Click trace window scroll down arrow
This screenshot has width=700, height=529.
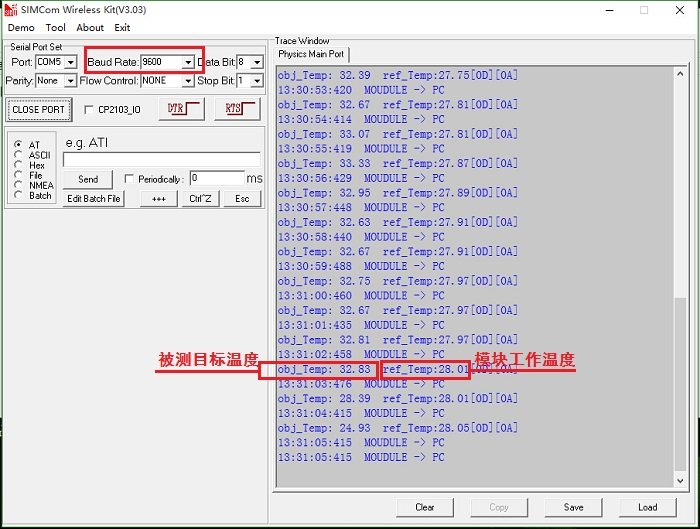(x=680, y=481)
